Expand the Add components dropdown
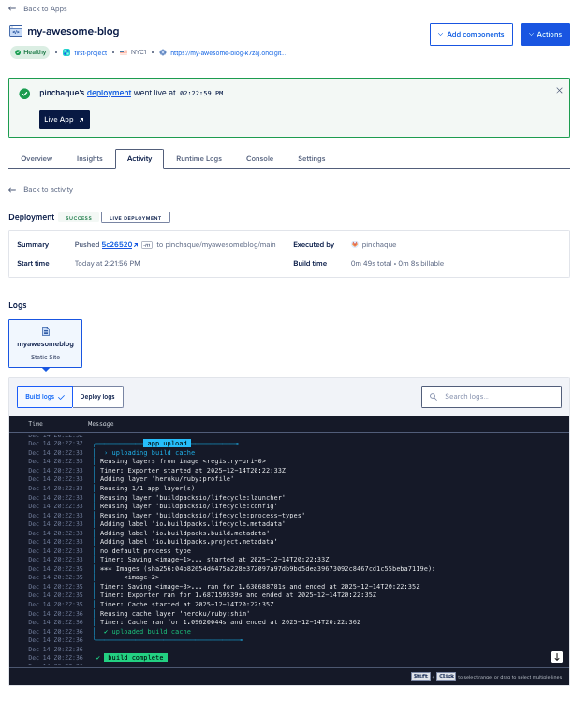588x701 pixels. 471,35
